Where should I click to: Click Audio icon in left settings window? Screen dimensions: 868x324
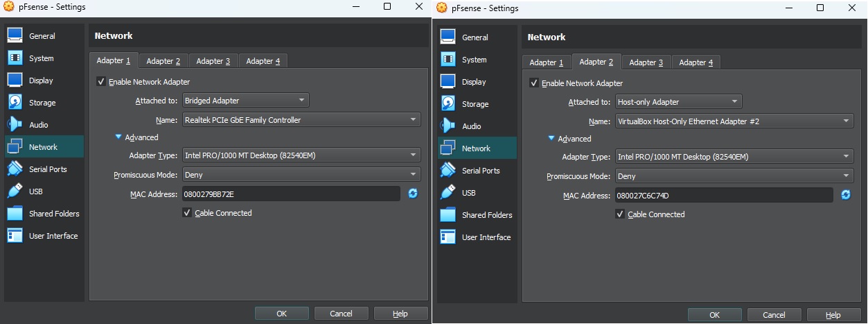tap(15, 124)
